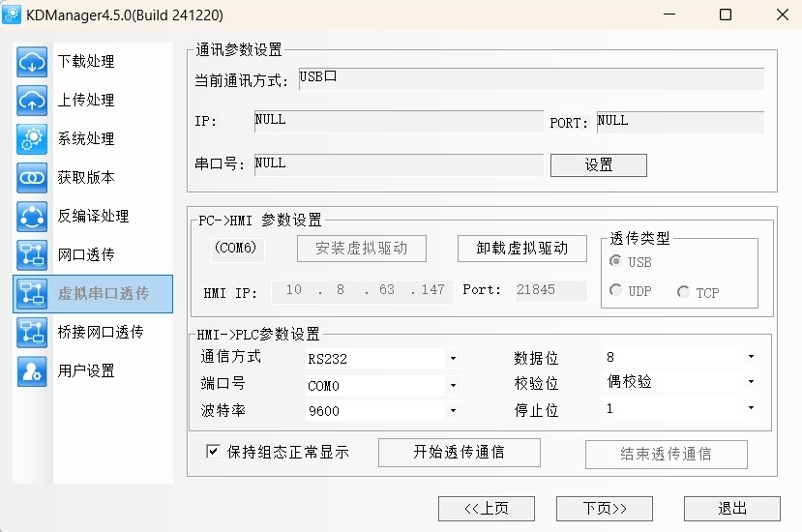This screenshot has height=532, width=802.
Task: Click 结束透传通信 button
Action: tap(667, 455)
